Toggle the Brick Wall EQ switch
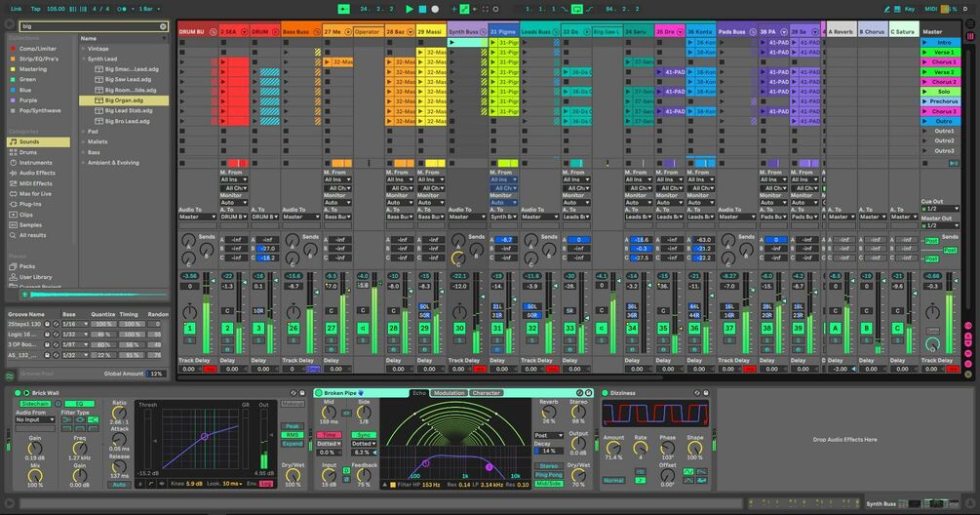This screenshot has width=980, height=515. pos(79,404)
